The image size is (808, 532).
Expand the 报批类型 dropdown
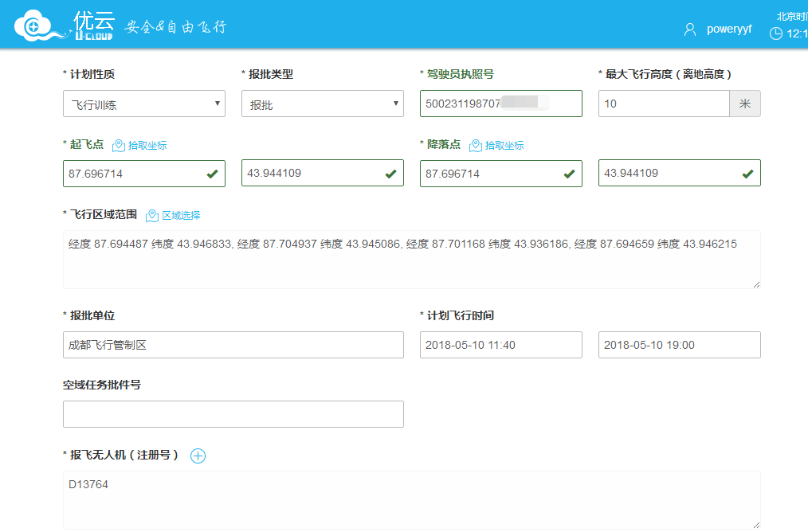(322, 104)
